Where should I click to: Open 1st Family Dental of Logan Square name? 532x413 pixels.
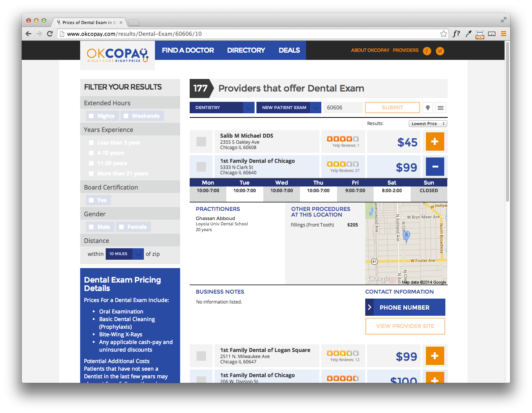coord(265,350)
